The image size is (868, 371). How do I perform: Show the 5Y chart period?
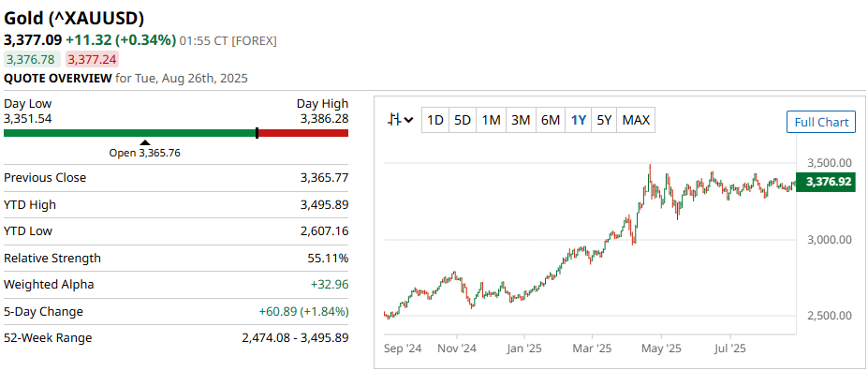click(x=604, y=120)
